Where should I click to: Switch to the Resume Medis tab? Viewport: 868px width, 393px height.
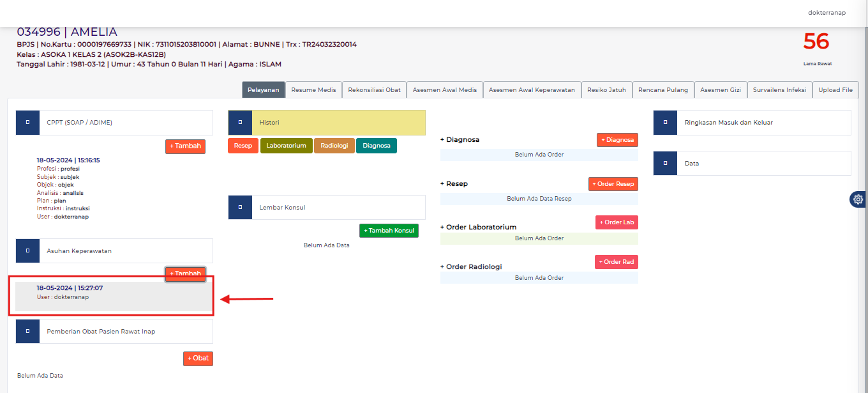click(313, 90)
